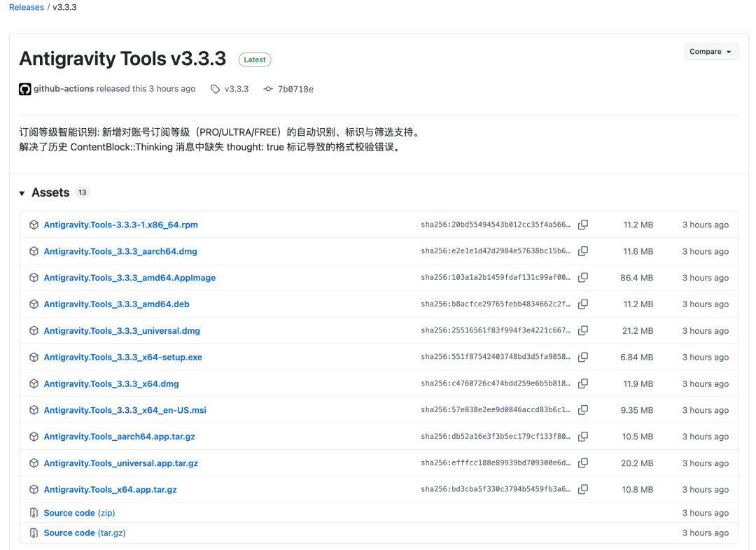
Task: Download Antigravity.Tools_3.3.3_x64.dmg file
Action: pyautogui.click(x=111, y=383)
